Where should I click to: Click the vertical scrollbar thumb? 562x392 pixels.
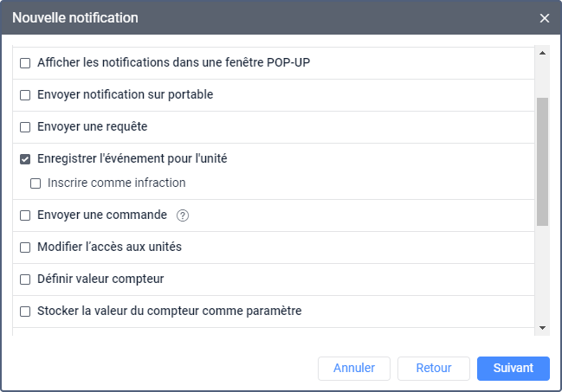click(542, 162)
